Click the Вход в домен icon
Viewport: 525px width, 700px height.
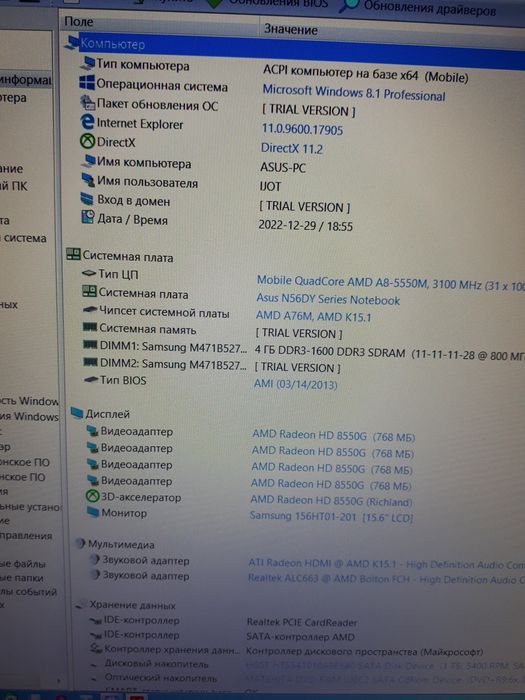click(x=87, y=199)
